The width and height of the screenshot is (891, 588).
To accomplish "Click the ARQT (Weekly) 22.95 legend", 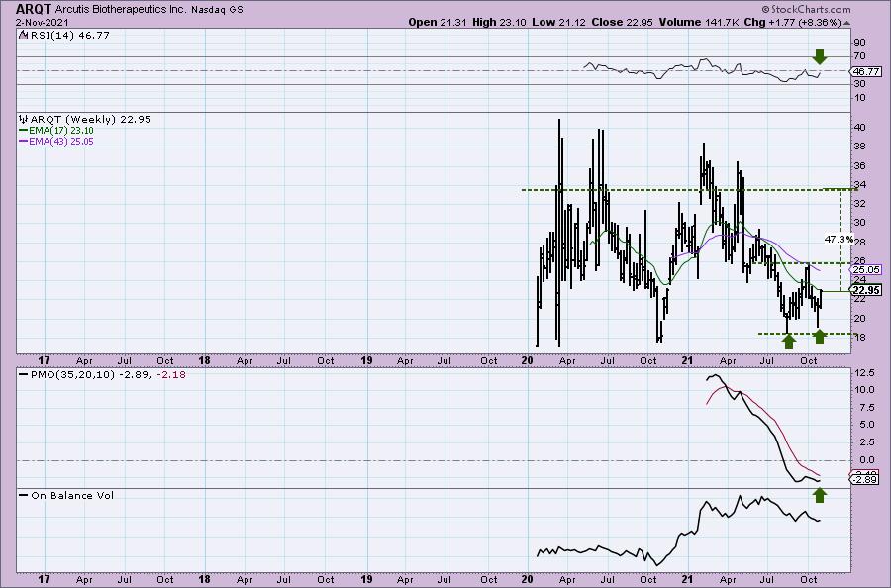I will [91, 119].
